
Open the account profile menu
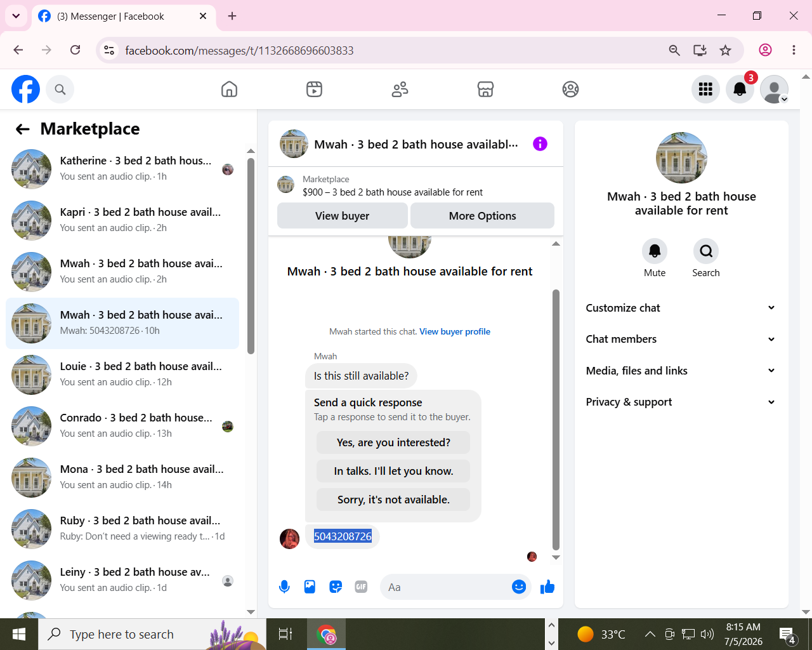774,90
